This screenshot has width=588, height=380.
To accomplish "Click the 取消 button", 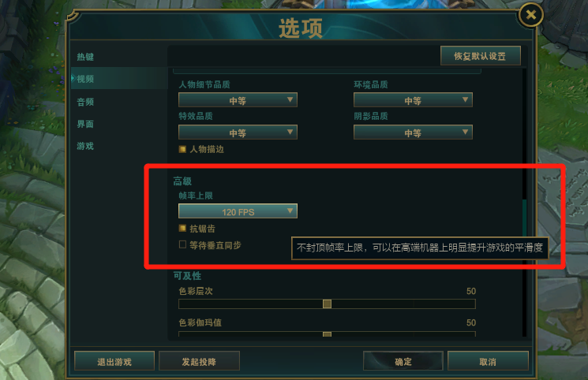I will [488, 361].
